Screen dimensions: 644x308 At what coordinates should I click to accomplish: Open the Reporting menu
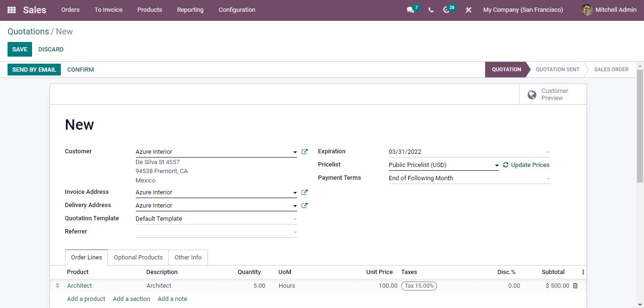click(x=190, y=10)
